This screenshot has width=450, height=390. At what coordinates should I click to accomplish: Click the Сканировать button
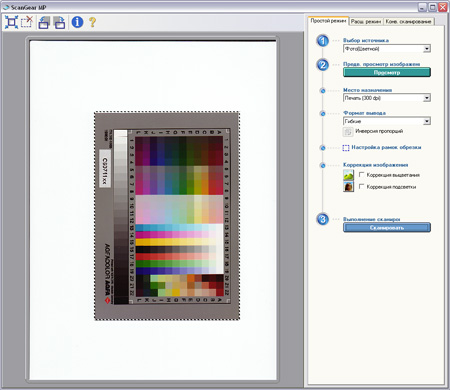click(x=387, y=228)
